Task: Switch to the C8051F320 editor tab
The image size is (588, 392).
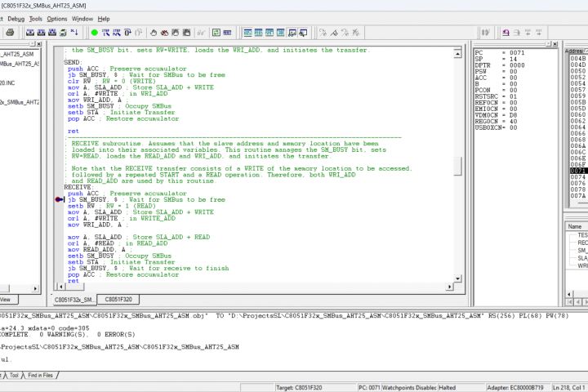Action: click(x=118, y=300)
